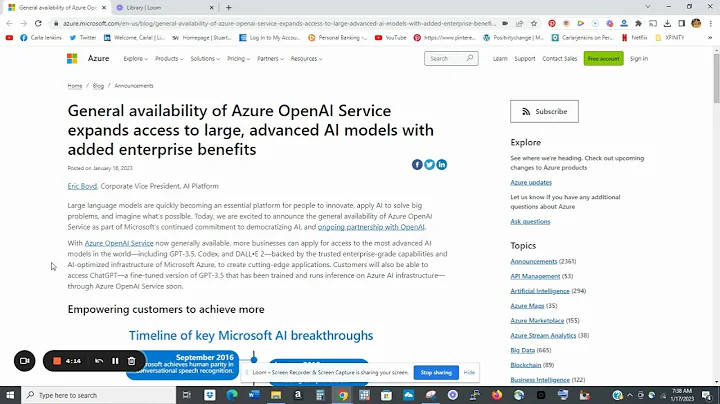720x404 pixels.
Task: Delete the Loom recording via the trash icon
Action: [x=131, y=361]
